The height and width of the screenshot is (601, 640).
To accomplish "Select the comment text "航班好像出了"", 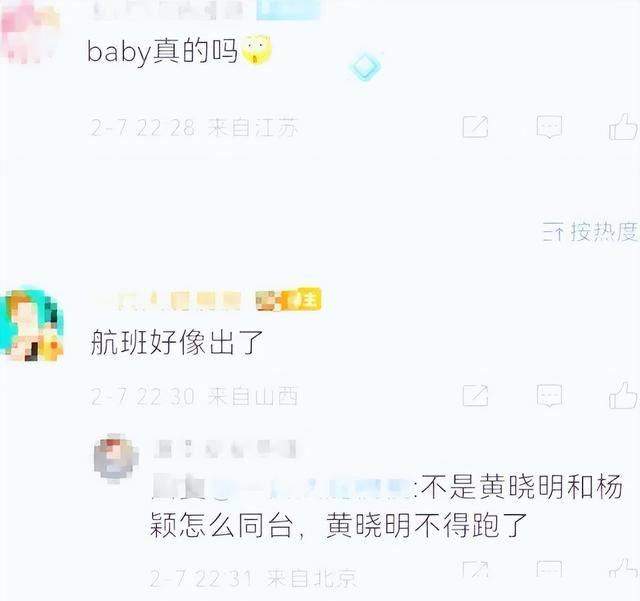I will (x=176, y=342).
